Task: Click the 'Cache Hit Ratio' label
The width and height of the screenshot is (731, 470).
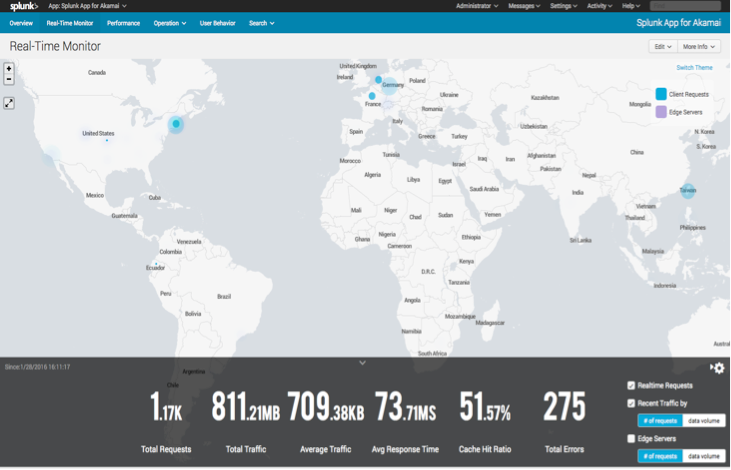Action: coord(485,449)
